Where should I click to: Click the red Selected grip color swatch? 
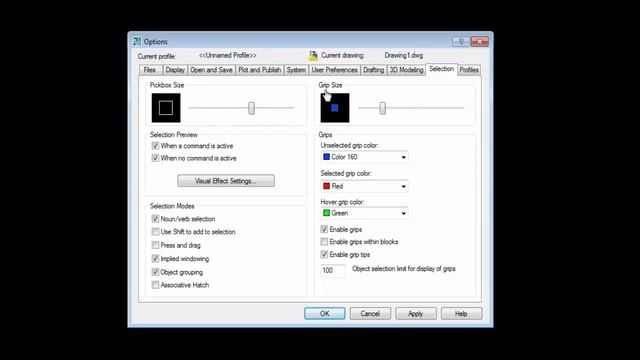(x=327, y=186)
